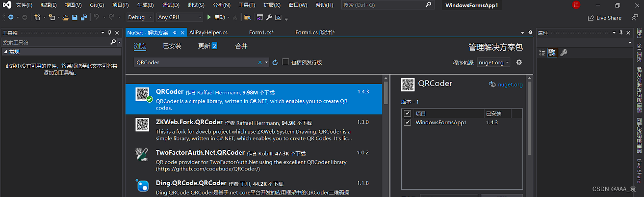The image size is (644, 197).
Task: Click the Undo arrow icon
Action: click(x=96, y=17)
